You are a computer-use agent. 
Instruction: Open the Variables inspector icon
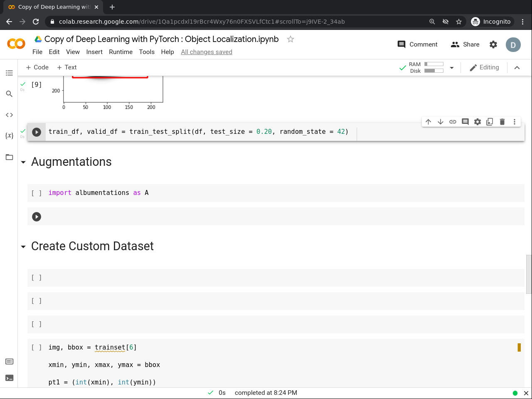point(9,135)
